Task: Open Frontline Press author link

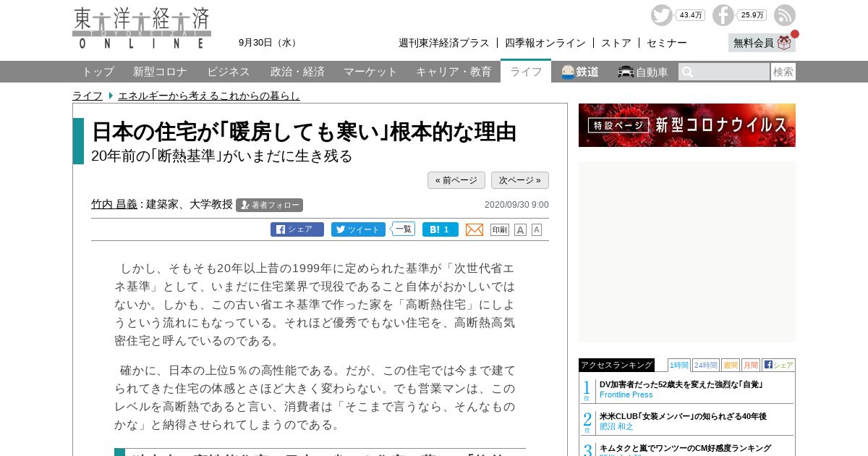Action: 626,394
